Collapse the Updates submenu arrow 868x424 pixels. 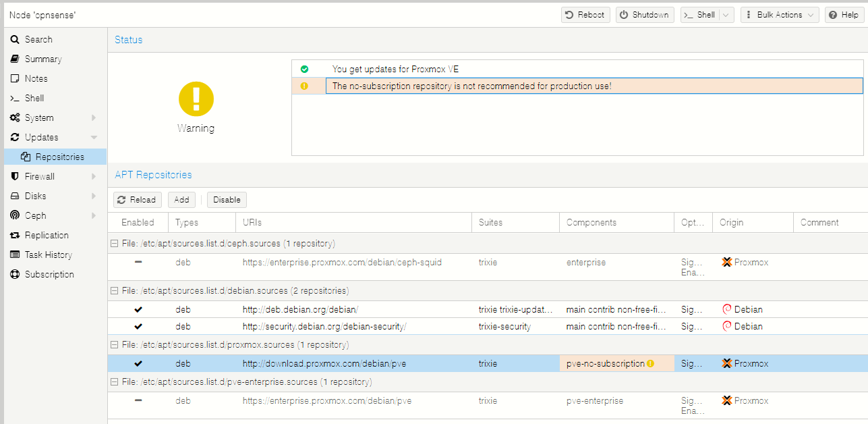tap(94, 137)
